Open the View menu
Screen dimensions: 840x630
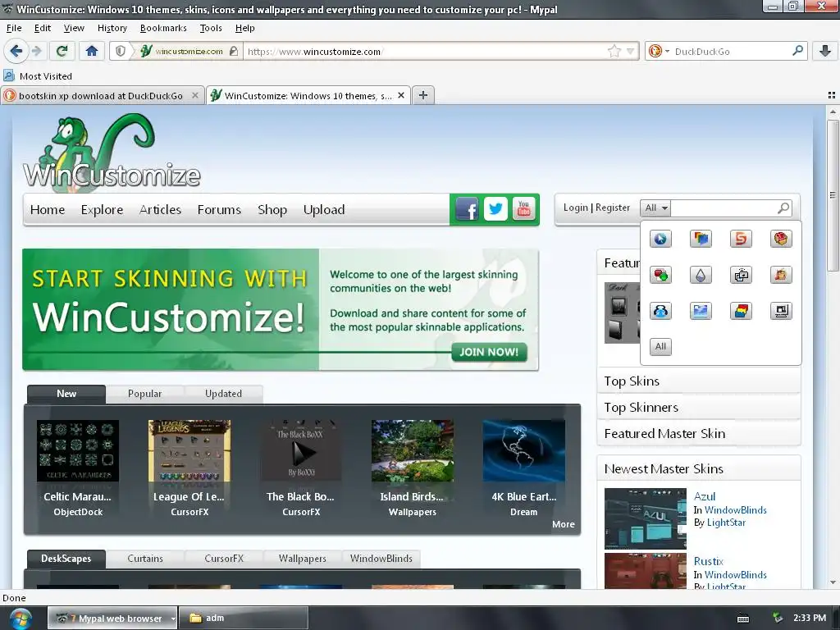point(74,28)
